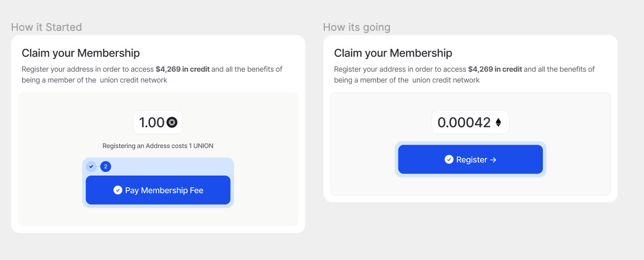The image size is (644, 260).
Task: Click the completed step checkmark above Pay Membership Fee
Action: point(91,167)
